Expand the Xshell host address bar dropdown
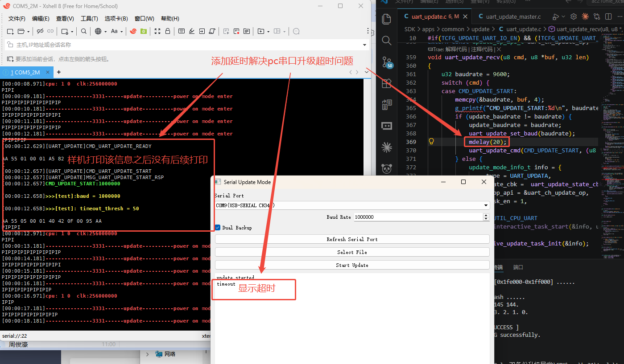Viewport: 624px width, 364px height. tap(364, 45)
